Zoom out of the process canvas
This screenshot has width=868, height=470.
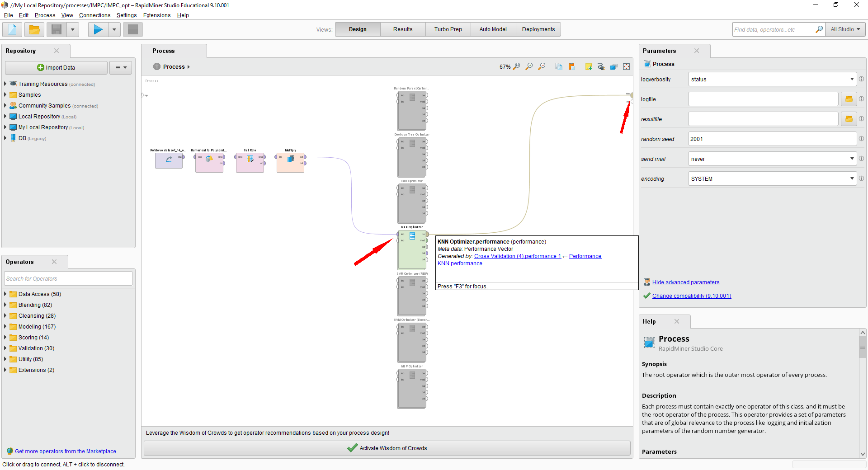click(x=542, y=66)
